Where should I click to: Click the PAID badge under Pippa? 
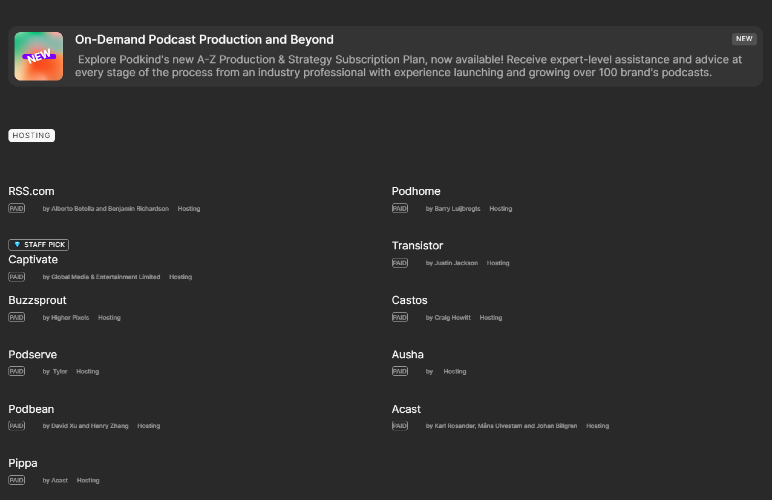point(16,480)
